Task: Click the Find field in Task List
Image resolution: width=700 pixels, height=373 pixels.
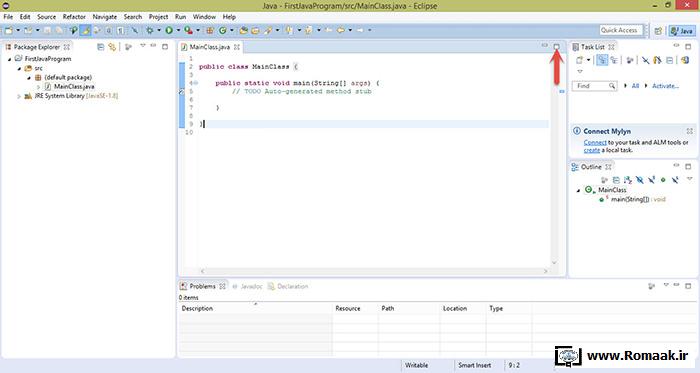Action: [594, 86]
